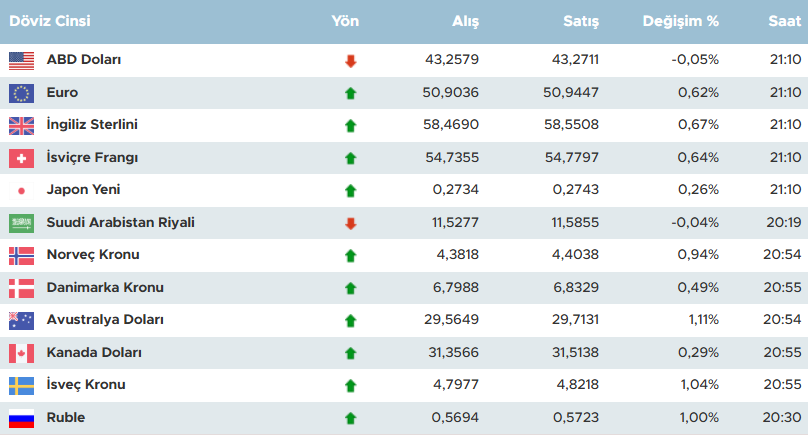Click the European Union flag icon
The height and width of the screenshot is (440, 808).
[x=21, y=93]
